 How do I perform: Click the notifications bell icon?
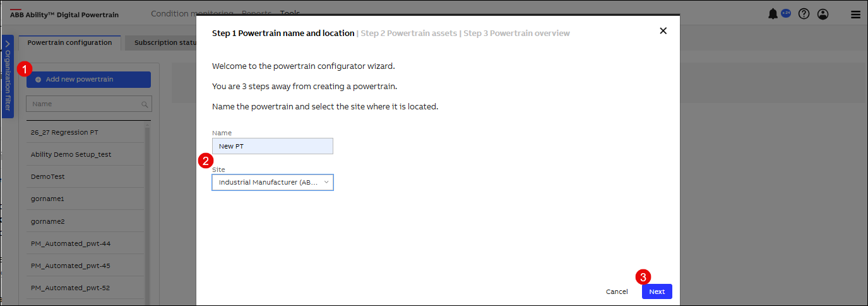coord(773,14)
